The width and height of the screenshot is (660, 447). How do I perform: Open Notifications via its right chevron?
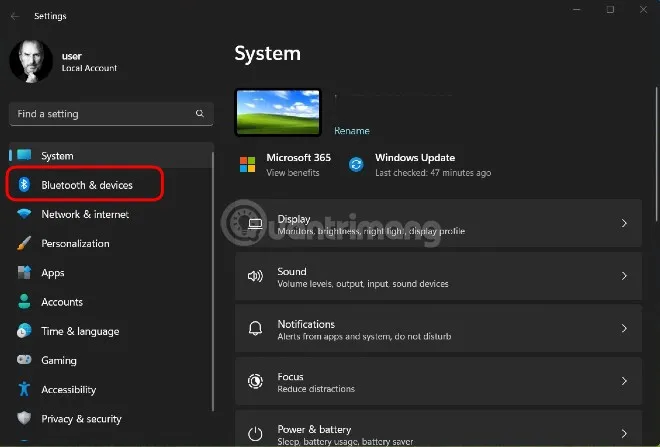[624, 329]
